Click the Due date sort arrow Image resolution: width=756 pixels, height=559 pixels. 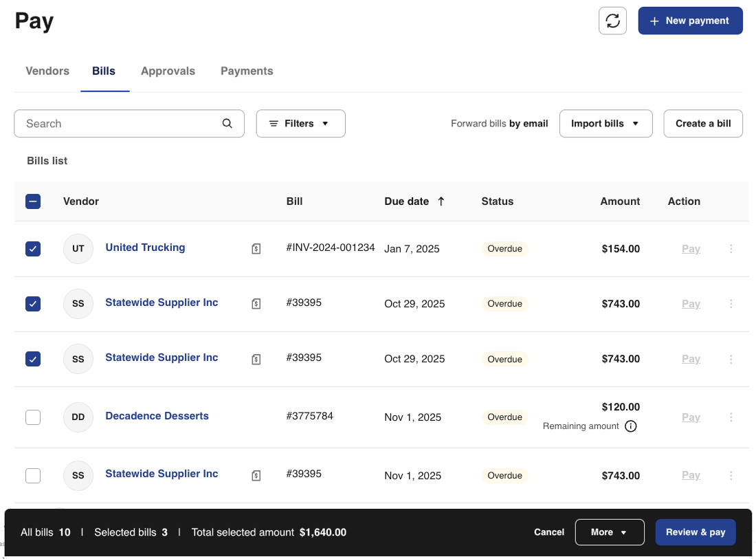click(441, 201)
